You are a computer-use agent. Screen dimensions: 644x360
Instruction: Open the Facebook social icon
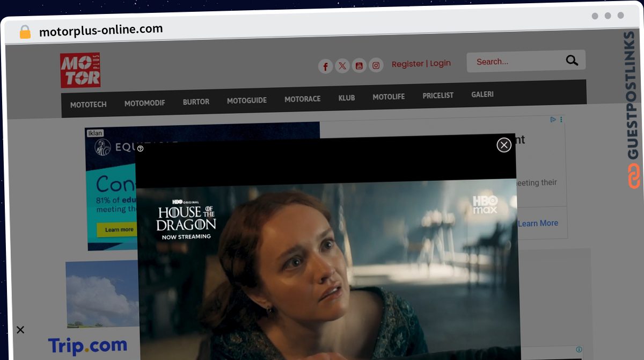pos(325,67)
